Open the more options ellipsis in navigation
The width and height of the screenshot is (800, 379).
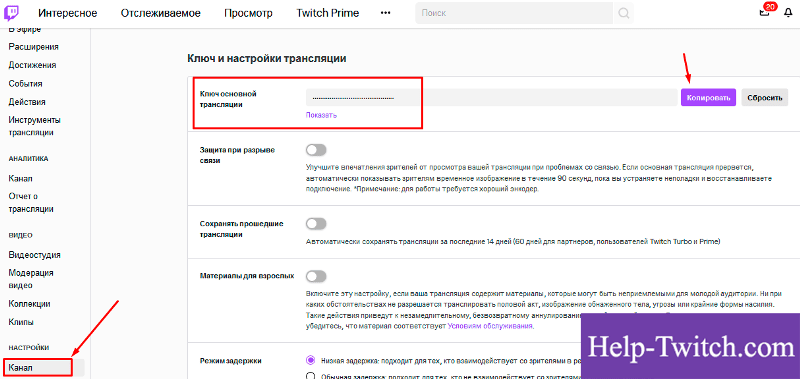click(386, 13)
